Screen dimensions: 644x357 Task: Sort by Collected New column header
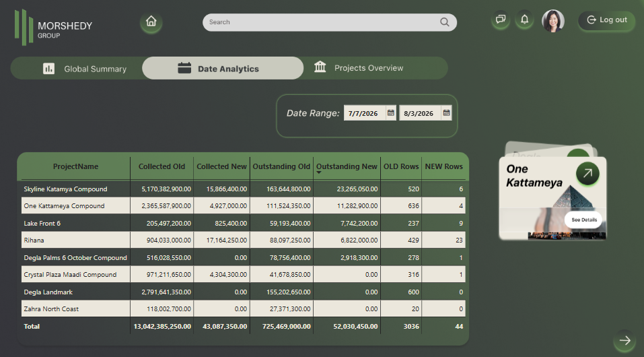coord(221,166)
